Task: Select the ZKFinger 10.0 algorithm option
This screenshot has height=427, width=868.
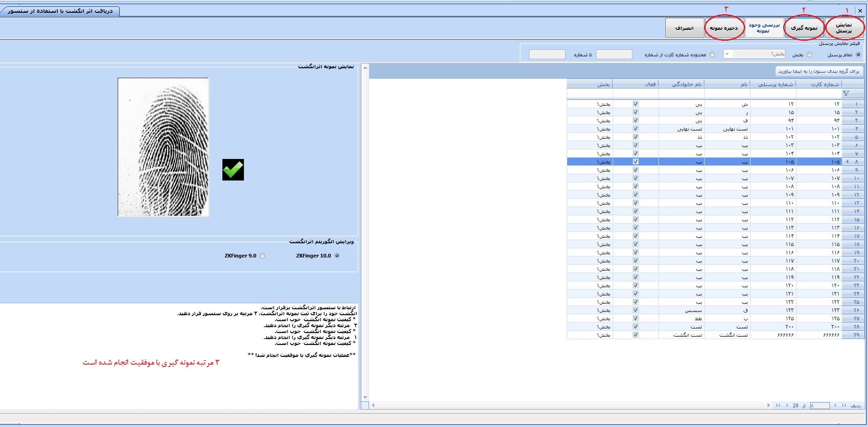Action: click(337, 256)
